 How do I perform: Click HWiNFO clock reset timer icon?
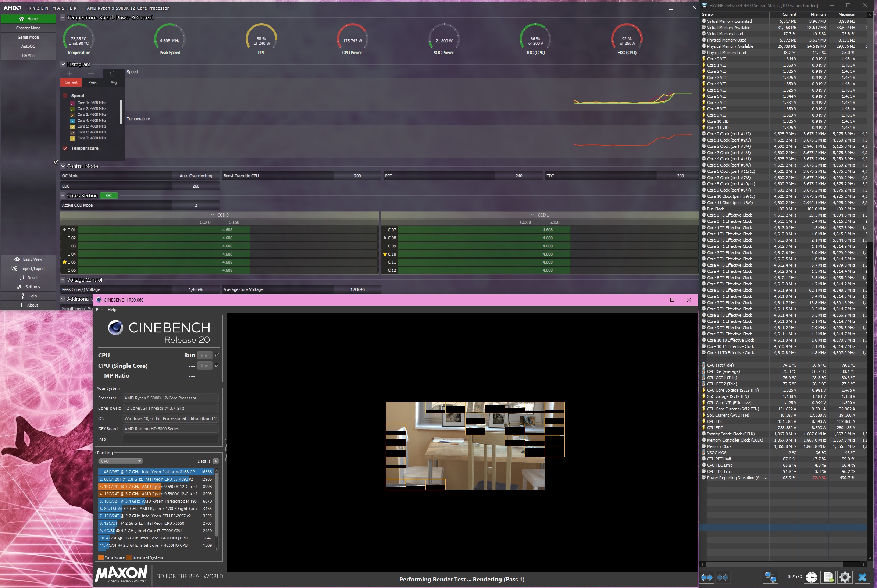pyautogui.click(x=812, y=577)
